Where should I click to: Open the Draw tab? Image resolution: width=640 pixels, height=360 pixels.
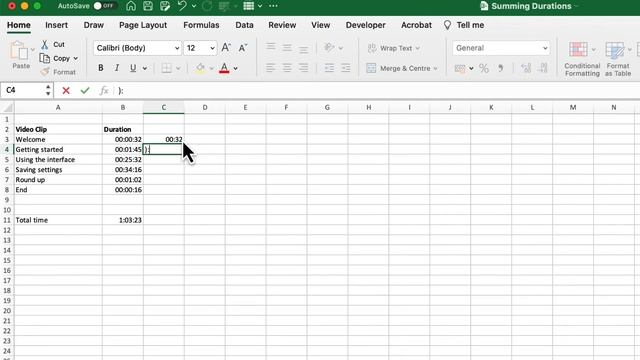coord(93,25)
